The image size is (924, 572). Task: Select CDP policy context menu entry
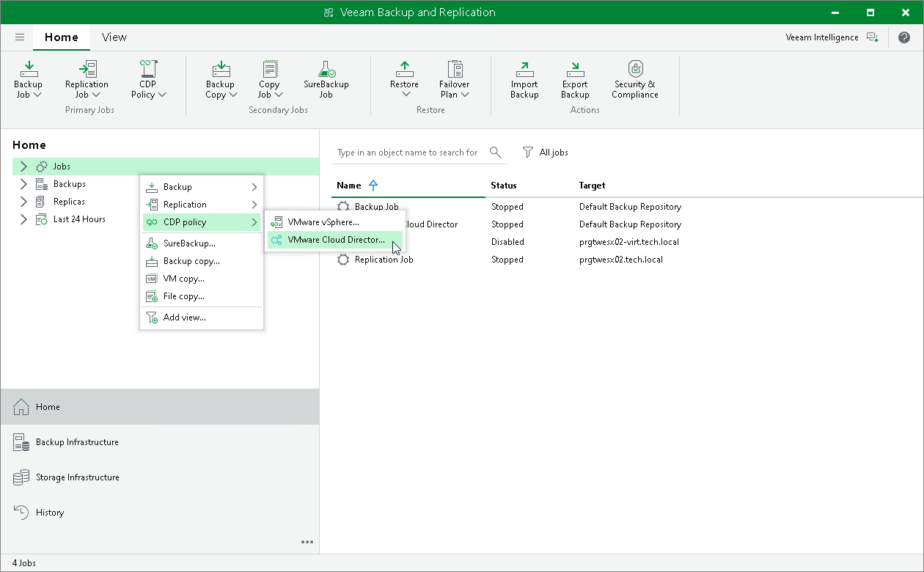click(202, 222)
